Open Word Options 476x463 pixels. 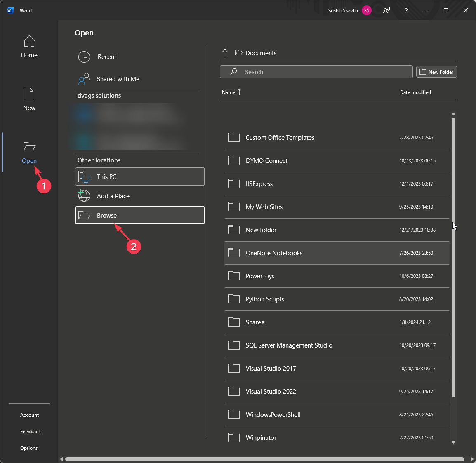29,448
